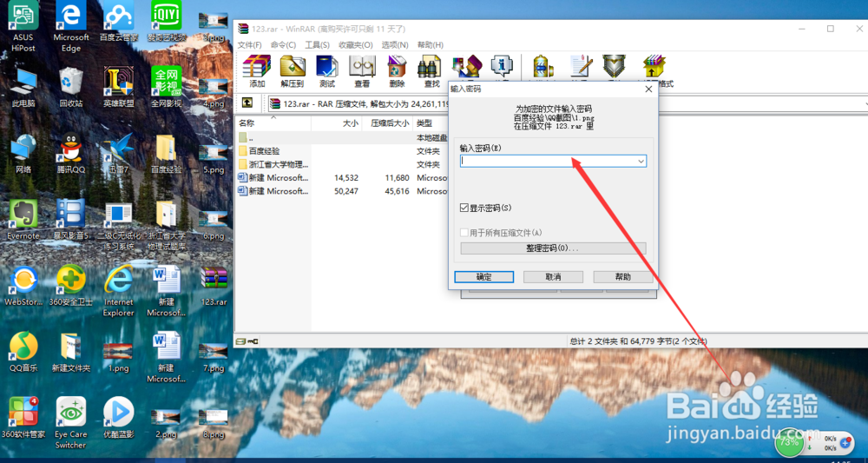Expand the password field dropdown arrow

pos(641,162)
